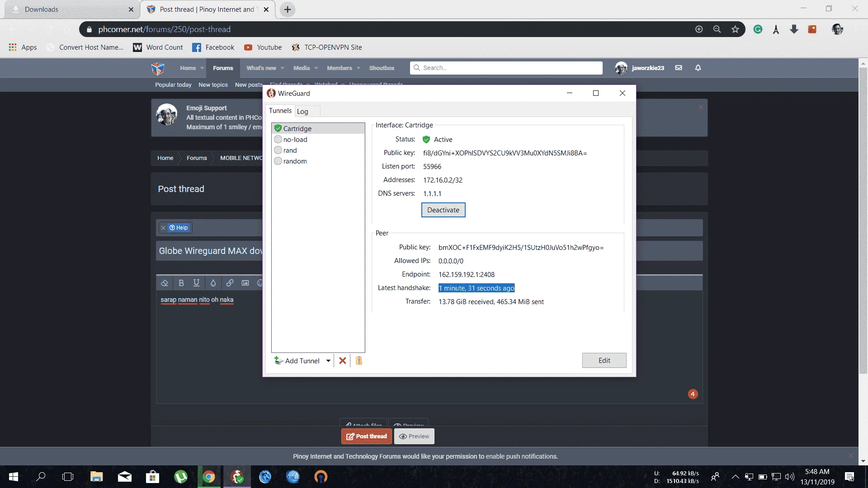Click the Post thread button
The image size is (868, 488).
(x=367, y=436)
